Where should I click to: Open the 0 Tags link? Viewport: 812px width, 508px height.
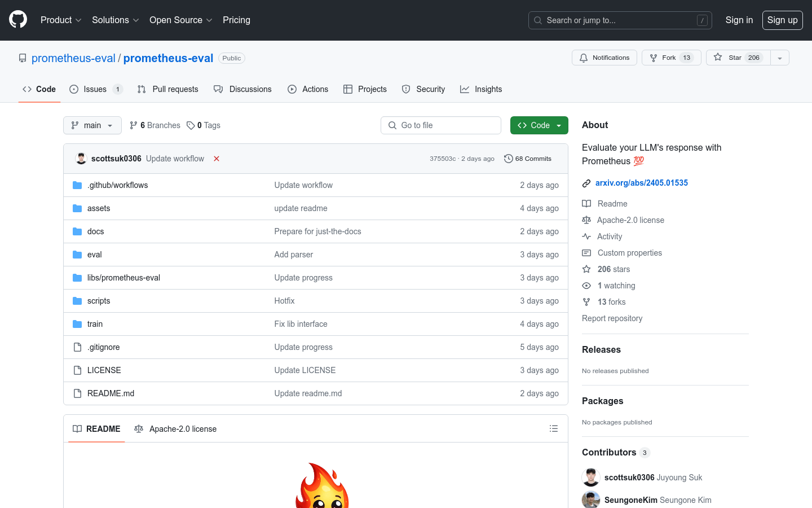click(x=204, y=125)
